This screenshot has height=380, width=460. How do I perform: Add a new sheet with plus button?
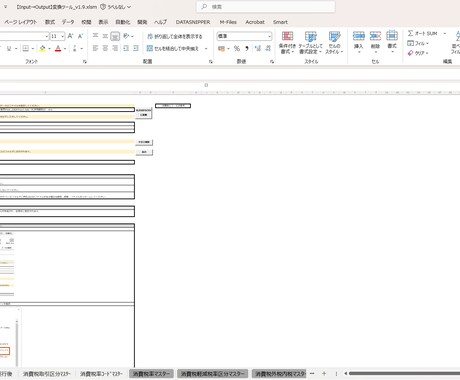tap(324, 374)
